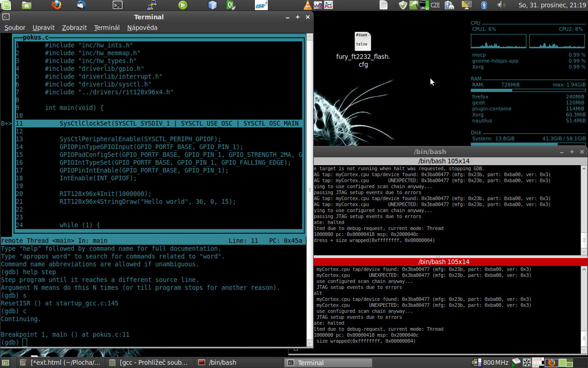The height and width of the screenshot is (368, 588).
Task: Open the Linux Mint menu
Action: (x=6, y=6)
